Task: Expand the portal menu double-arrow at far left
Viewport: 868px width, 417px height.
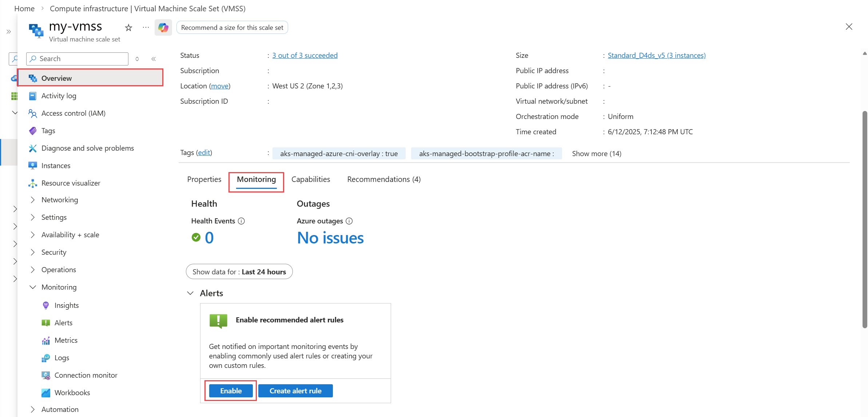Action: [9, 32]
